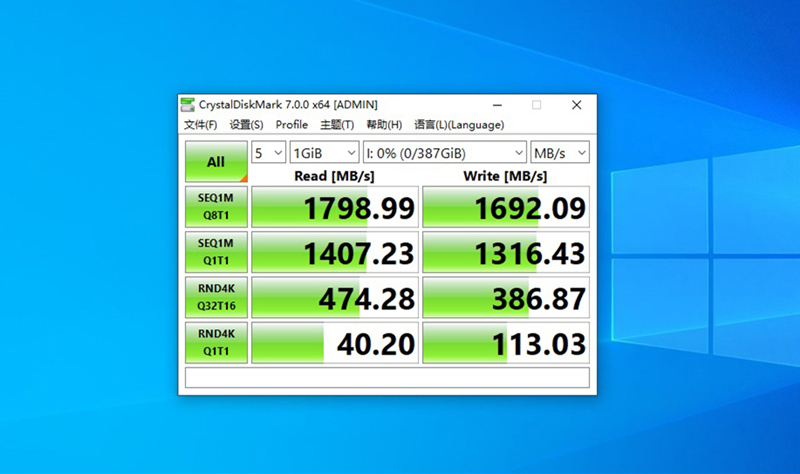
Task: Run the RND4K Q1T1 benchmark
Action: (x=216, y=342)
